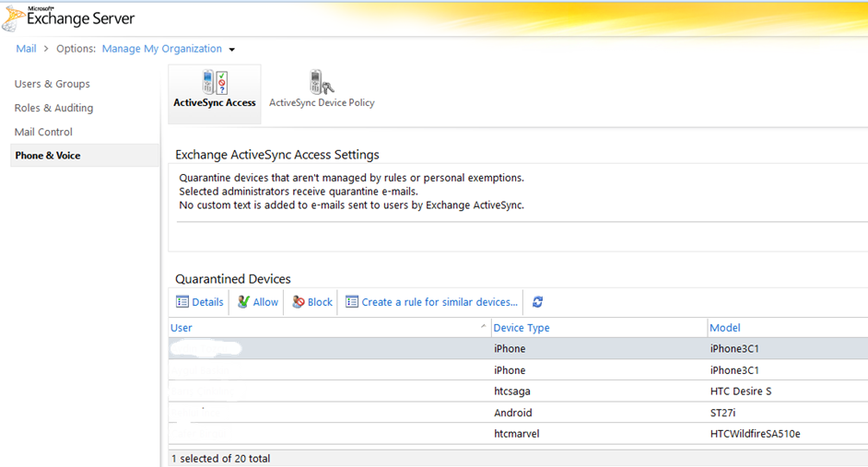
Task: Click the create rule list icon
Action: (351, 301)
